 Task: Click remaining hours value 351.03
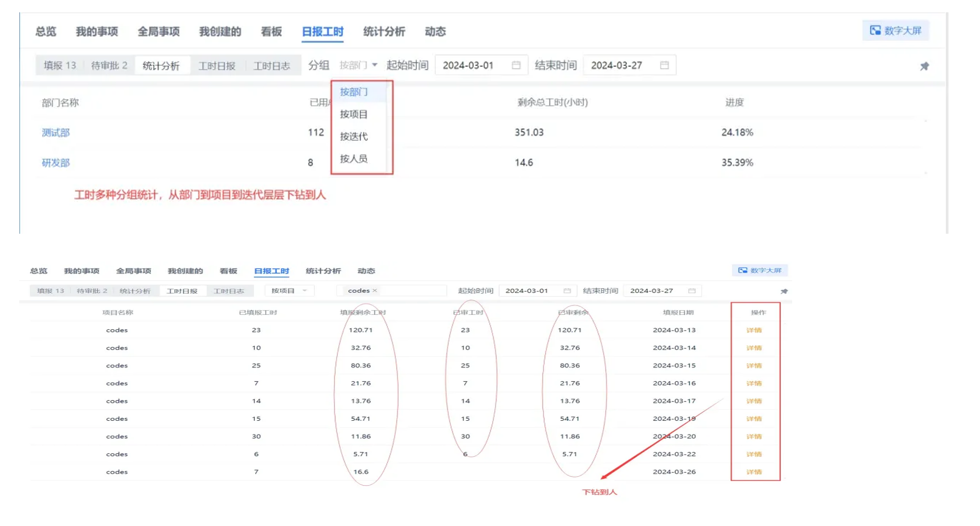point(529,132)
